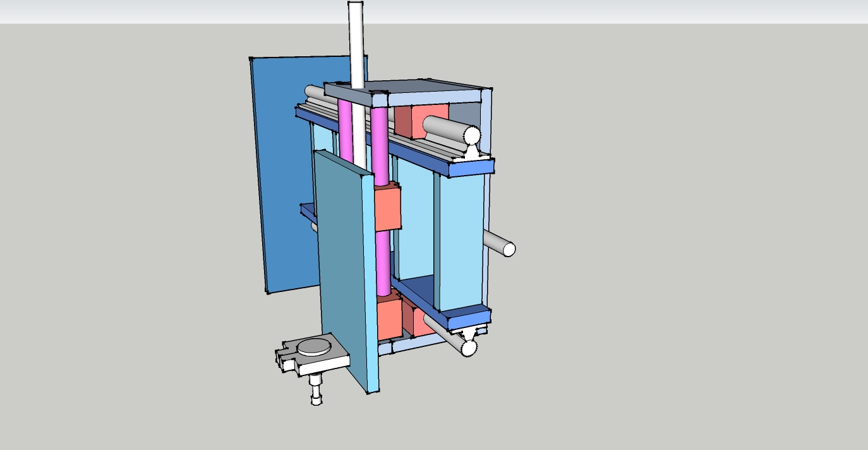This screenshot has height=450, width=868.
Task: Click the teal front plate face
Action: (341, 265)
